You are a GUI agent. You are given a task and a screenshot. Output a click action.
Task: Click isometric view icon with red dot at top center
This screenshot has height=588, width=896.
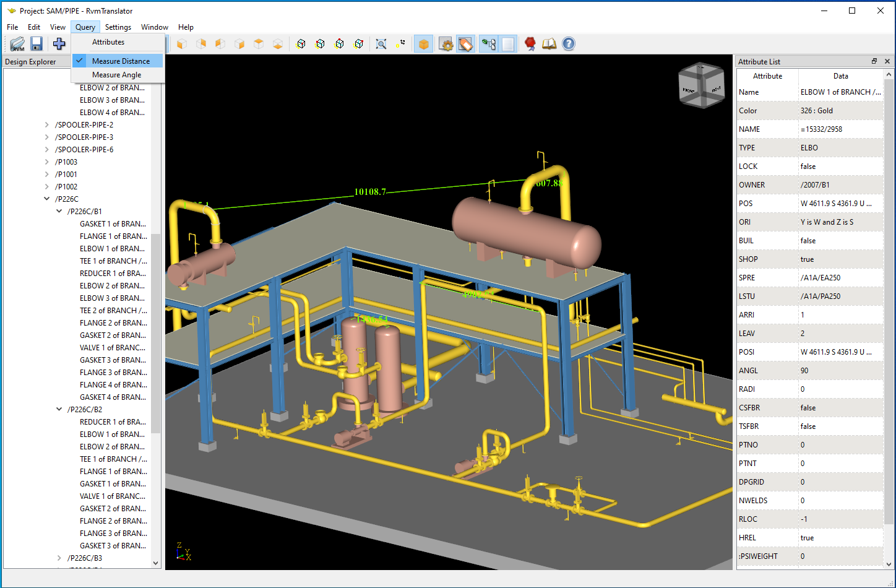(339, 44)
